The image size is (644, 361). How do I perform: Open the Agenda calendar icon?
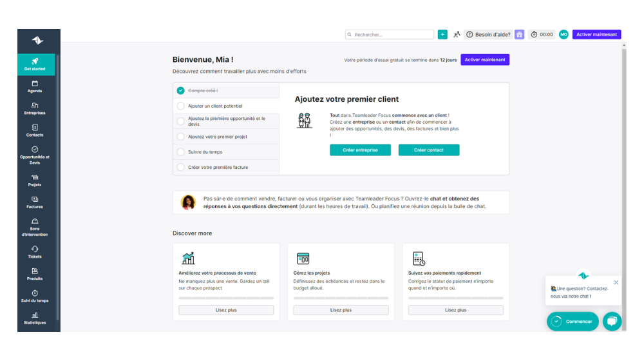(35, 83)
